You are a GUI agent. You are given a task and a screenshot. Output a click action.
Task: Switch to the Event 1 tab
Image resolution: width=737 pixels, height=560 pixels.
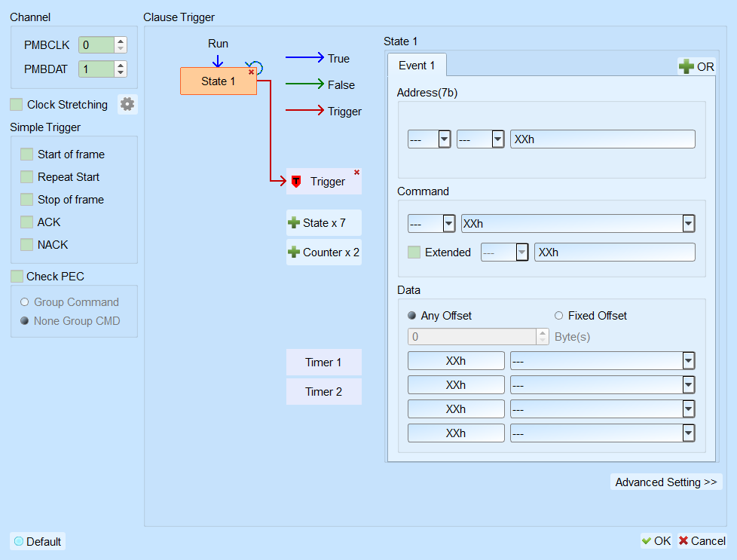417,66
